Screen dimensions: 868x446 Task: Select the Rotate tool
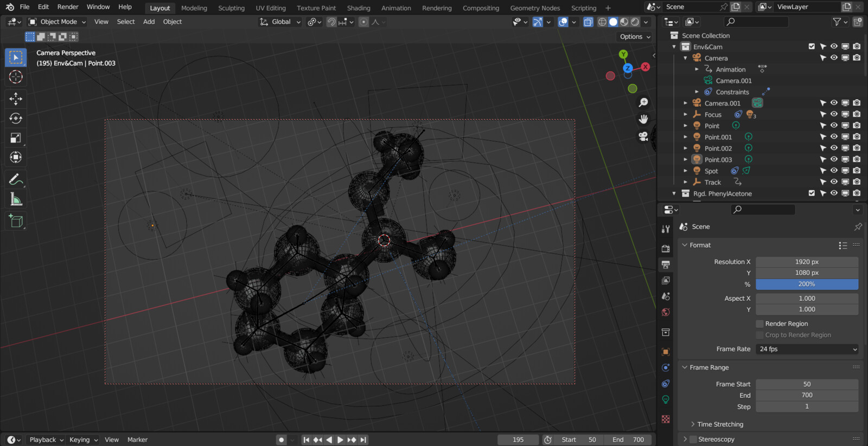(x=16, y=118)
